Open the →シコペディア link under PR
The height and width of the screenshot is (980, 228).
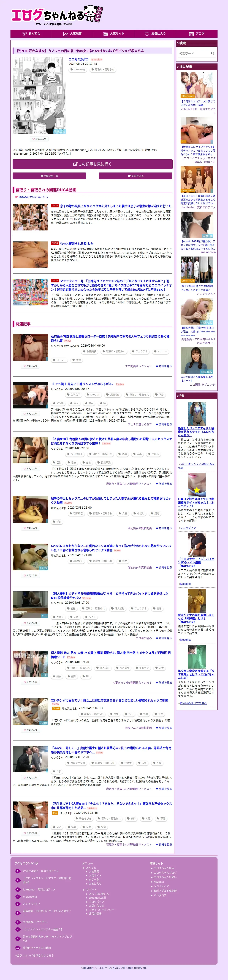click(x=187, y=528)
